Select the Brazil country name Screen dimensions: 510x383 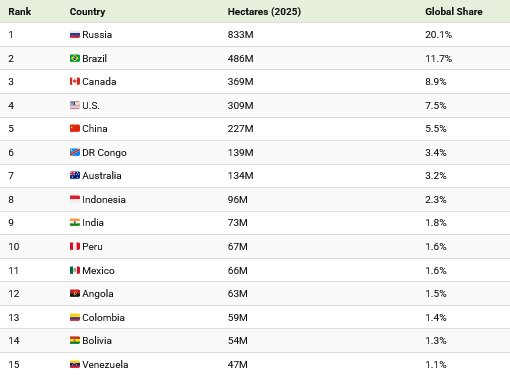pyautogui.click(x=94, y=58)
